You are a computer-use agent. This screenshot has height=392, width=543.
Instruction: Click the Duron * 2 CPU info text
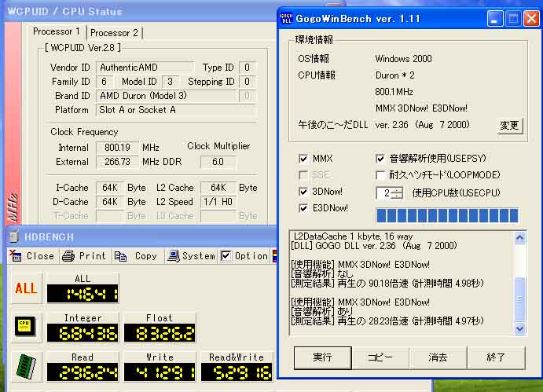click(394, 75)
